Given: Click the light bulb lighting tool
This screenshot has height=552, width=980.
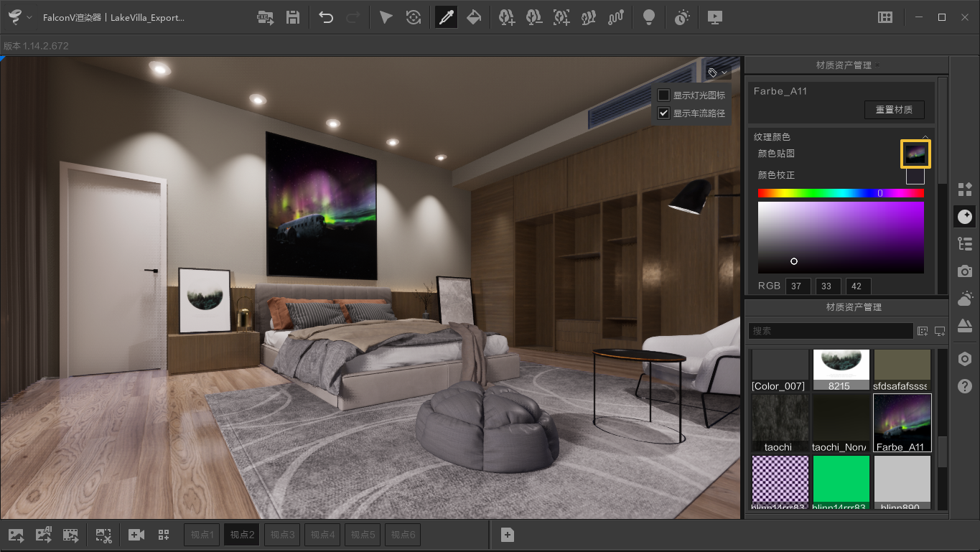Looking at the screenshot, I should coord(649,17).
